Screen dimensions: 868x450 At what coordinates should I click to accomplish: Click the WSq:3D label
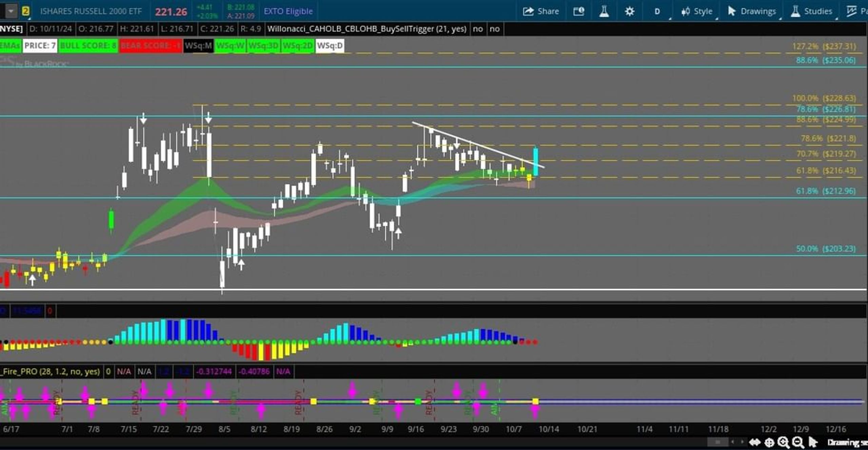[263, 45]
